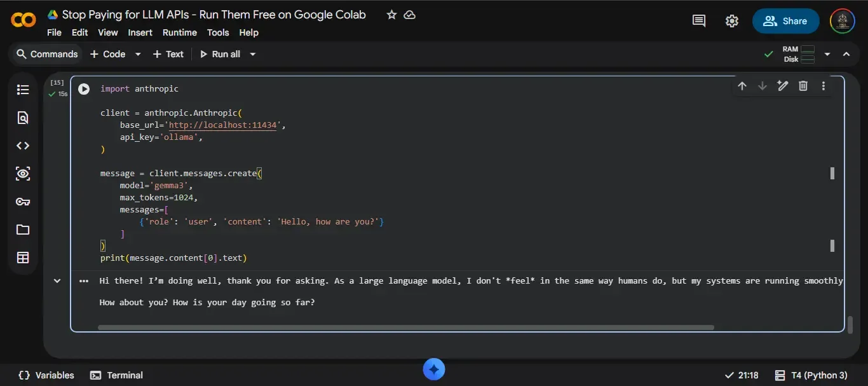Click the T4 (Python 3) runtime indicator
The image size is (868, 386).
(x=811, y=375)
